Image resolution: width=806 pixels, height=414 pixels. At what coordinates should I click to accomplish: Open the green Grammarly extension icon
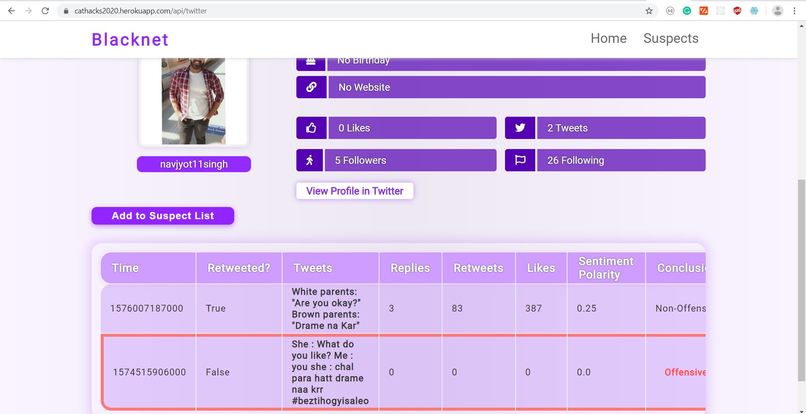(687, 10)
